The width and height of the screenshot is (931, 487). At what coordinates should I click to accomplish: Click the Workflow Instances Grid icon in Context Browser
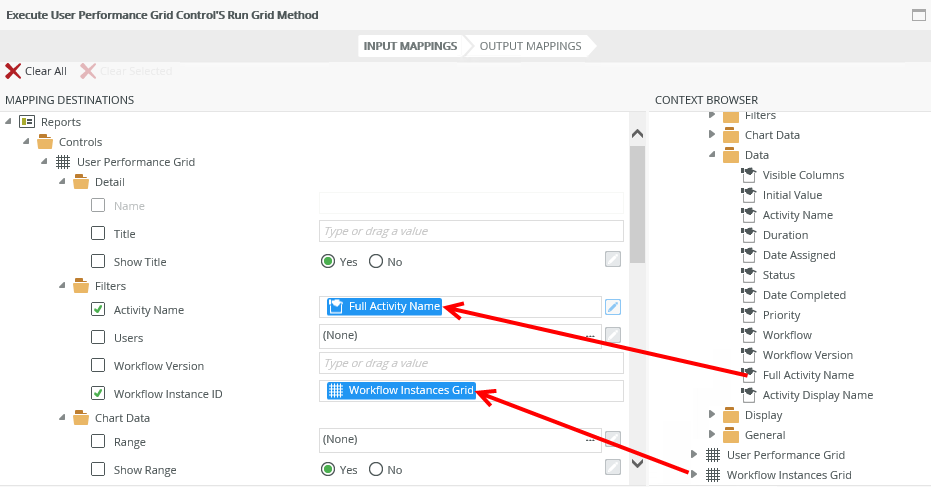712,475
